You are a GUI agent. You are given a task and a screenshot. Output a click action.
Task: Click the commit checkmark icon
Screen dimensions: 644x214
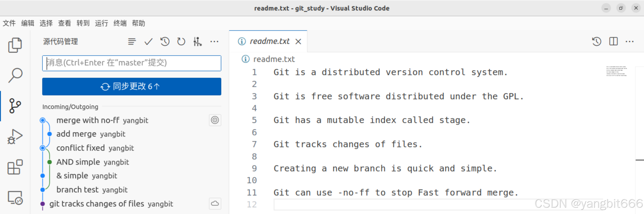coord(148,42)
